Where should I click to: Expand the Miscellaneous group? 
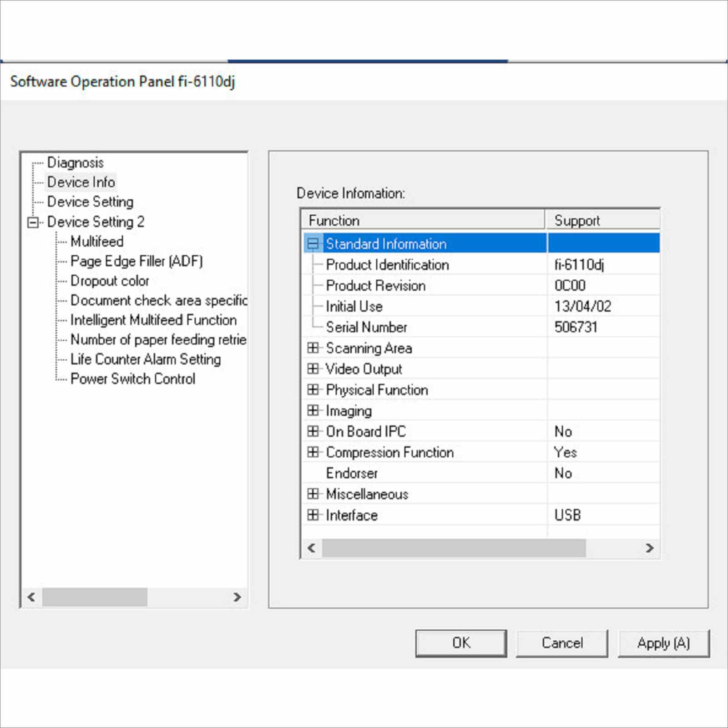313,494
